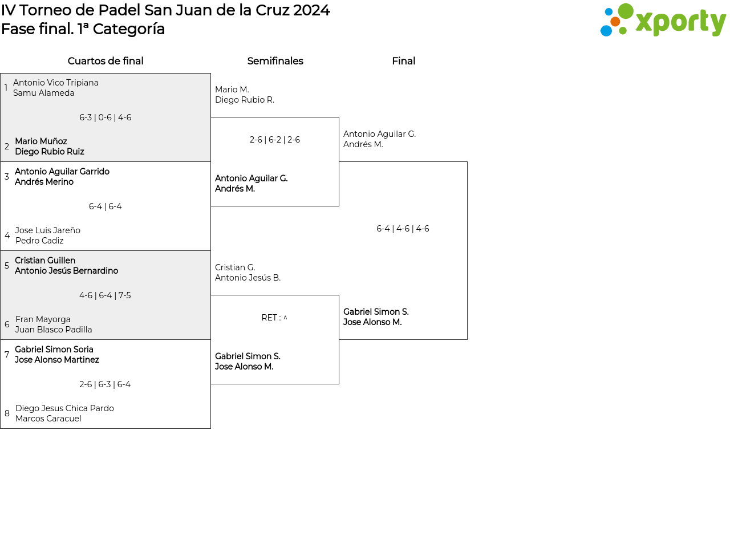Select Diego Jesus Chica Pardo team

pos(64,413)
